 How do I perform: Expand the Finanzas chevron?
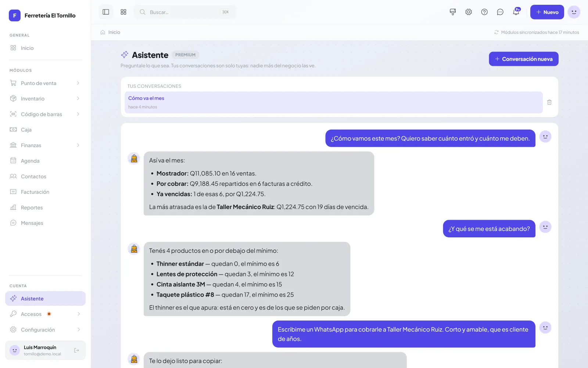[78, 145]
